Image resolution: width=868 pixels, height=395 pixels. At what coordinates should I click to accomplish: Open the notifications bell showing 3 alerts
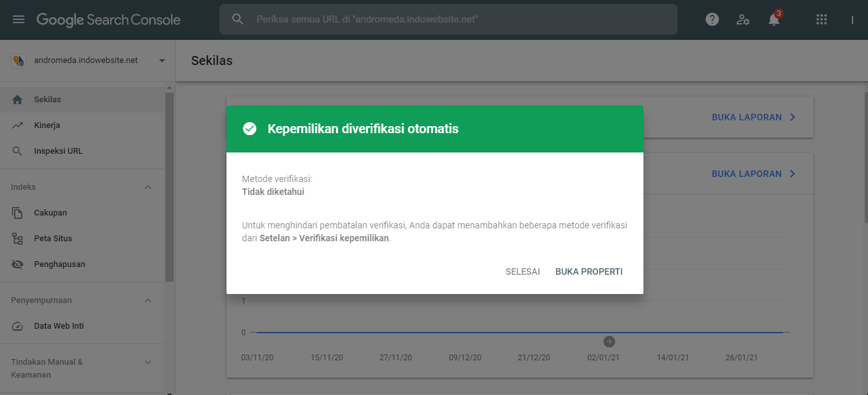pos(773,19)
